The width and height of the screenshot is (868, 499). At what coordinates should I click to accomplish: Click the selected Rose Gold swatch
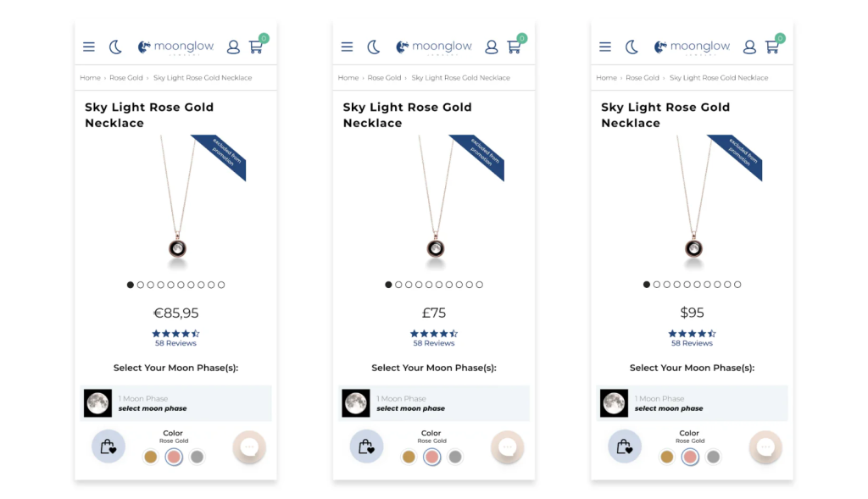[174, 457]
